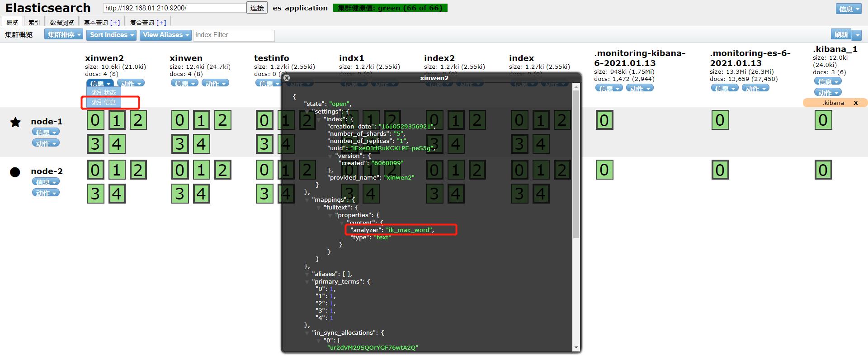Image resolution: width=868 pixels, height=356 pixels.
Task: Switch to the 基本查询 tab
Action: pos(102,22)
